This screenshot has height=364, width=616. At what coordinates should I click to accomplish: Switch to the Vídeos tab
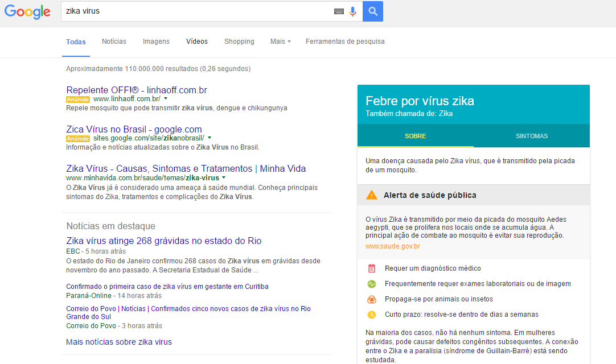197,42
